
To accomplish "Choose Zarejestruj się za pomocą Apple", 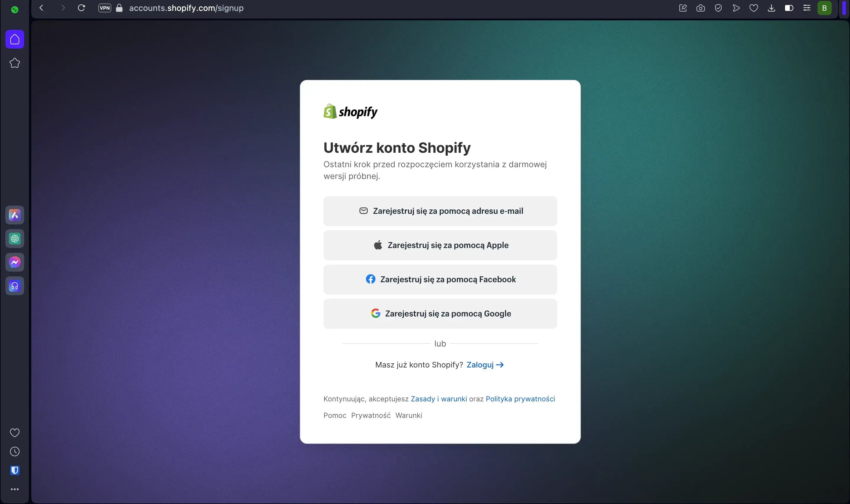I will click(x=440, y=245).
